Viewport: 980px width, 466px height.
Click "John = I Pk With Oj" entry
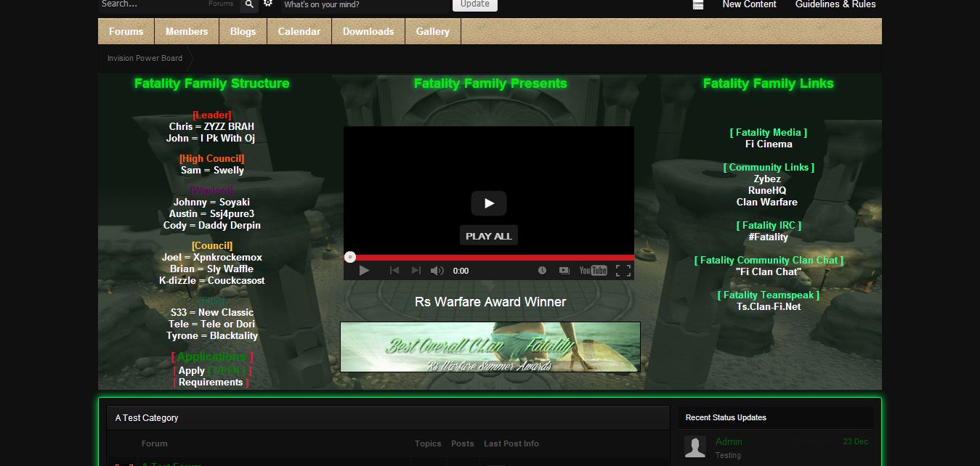click(211, 138)
